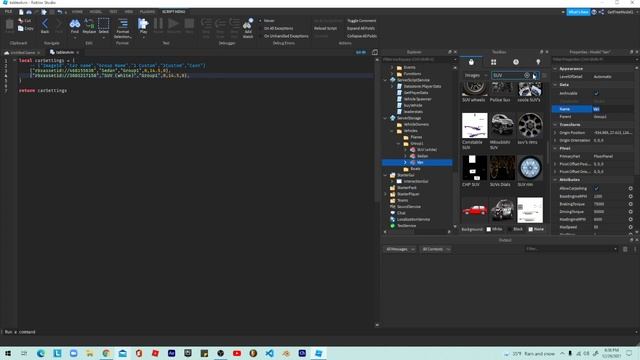Open the All Messages dropdown
Image resolution: width=640 pixels, height=360 pixels.
pos(400,249)
